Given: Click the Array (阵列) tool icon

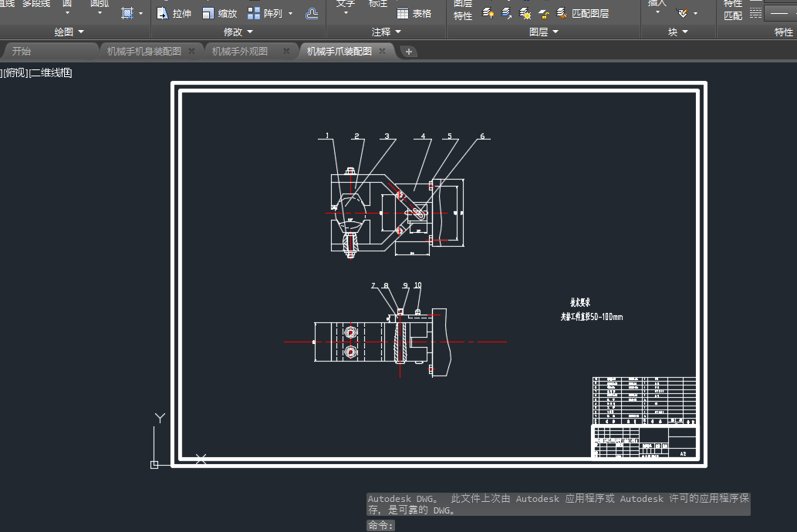Looking at the screenshot, I should (x=254, y=13).
